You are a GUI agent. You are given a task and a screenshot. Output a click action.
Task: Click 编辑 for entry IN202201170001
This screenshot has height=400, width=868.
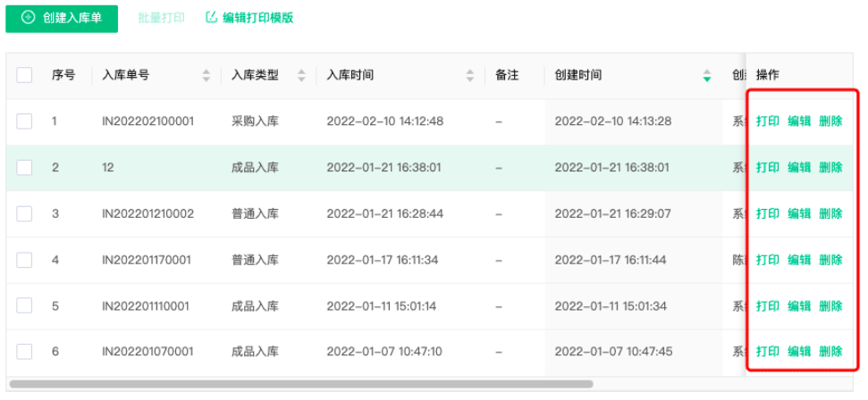[799, 260]
